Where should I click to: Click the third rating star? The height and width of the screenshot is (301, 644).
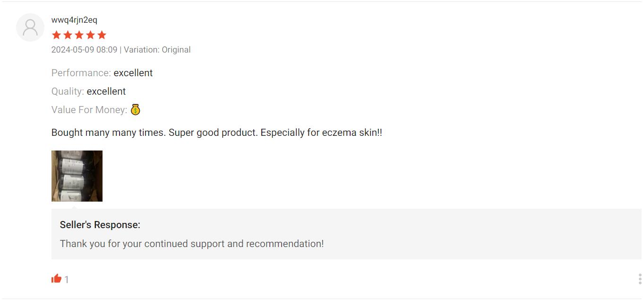pos(79,35)
